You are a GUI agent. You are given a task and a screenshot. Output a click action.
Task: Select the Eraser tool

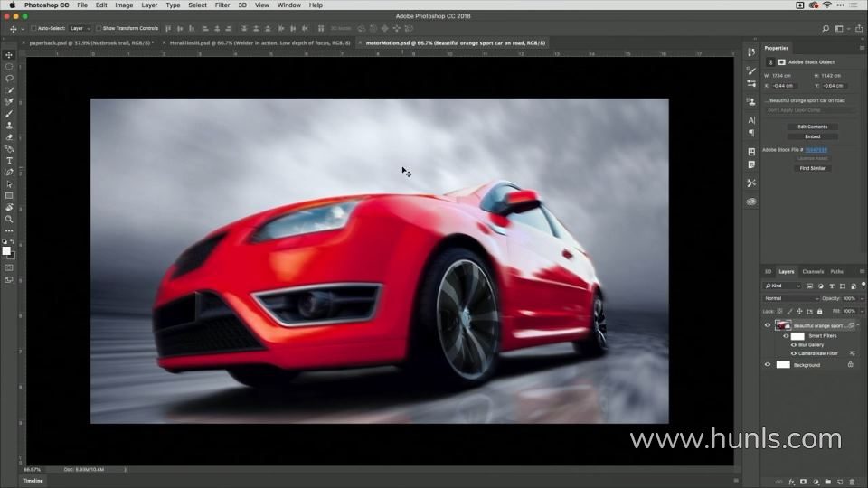pyautogui.click(x=9, y=136)
